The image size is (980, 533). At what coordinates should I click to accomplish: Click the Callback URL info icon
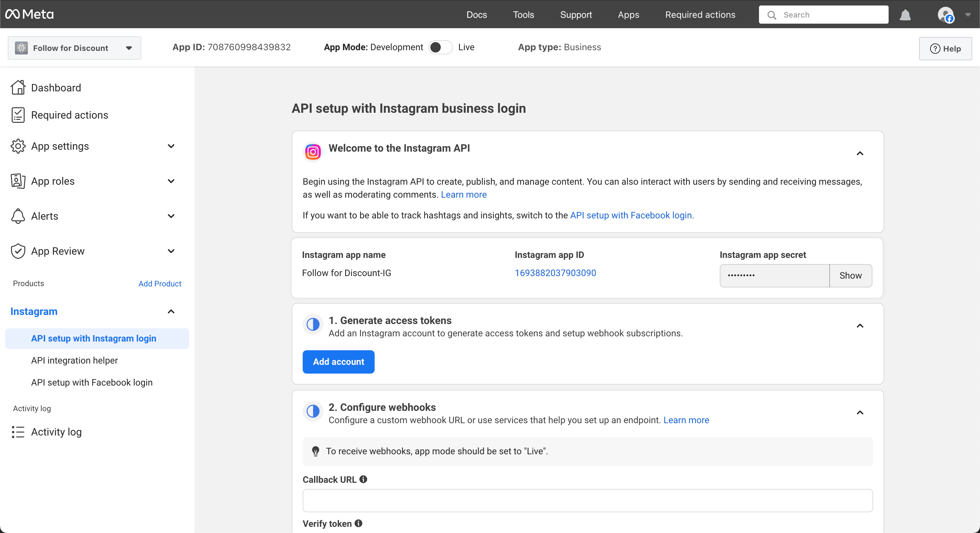pos(363,479)
